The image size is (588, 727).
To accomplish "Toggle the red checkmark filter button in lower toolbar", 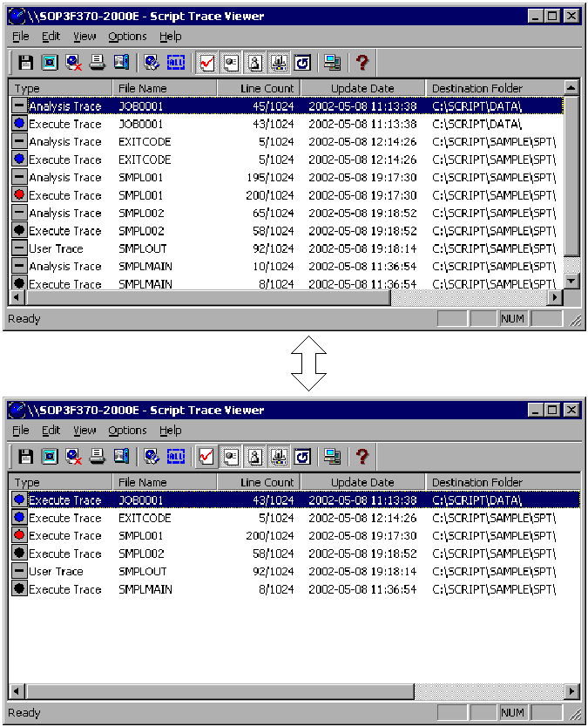I will tap(207, 457).
